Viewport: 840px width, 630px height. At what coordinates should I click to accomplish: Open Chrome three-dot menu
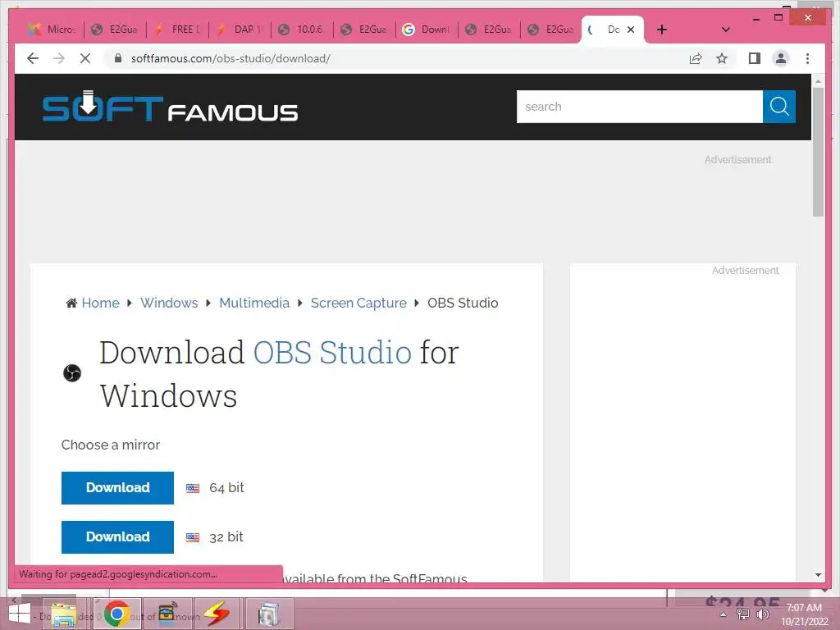click(807, 58)
